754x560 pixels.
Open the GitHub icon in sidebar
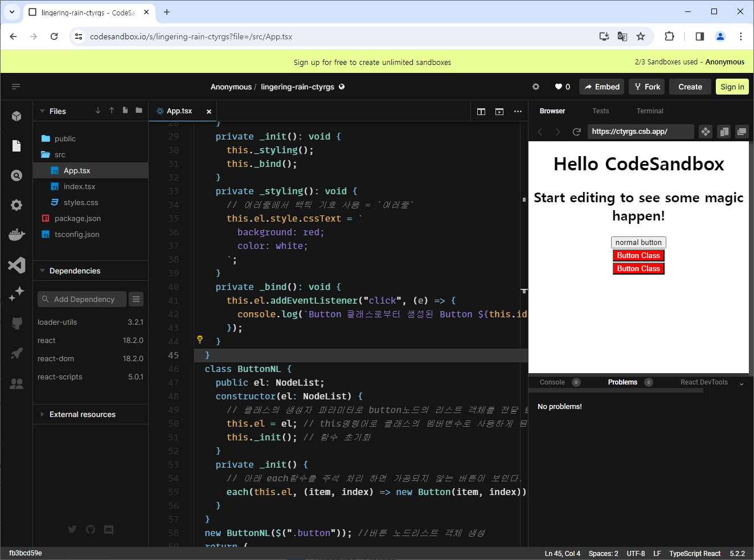click(17, 324)
